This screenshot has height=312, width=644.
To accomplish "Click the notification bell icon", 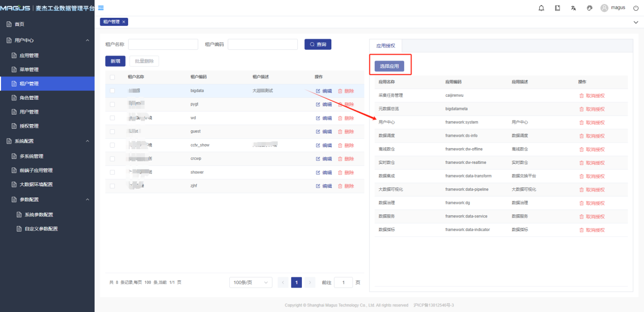I will (x=541, y=8).
